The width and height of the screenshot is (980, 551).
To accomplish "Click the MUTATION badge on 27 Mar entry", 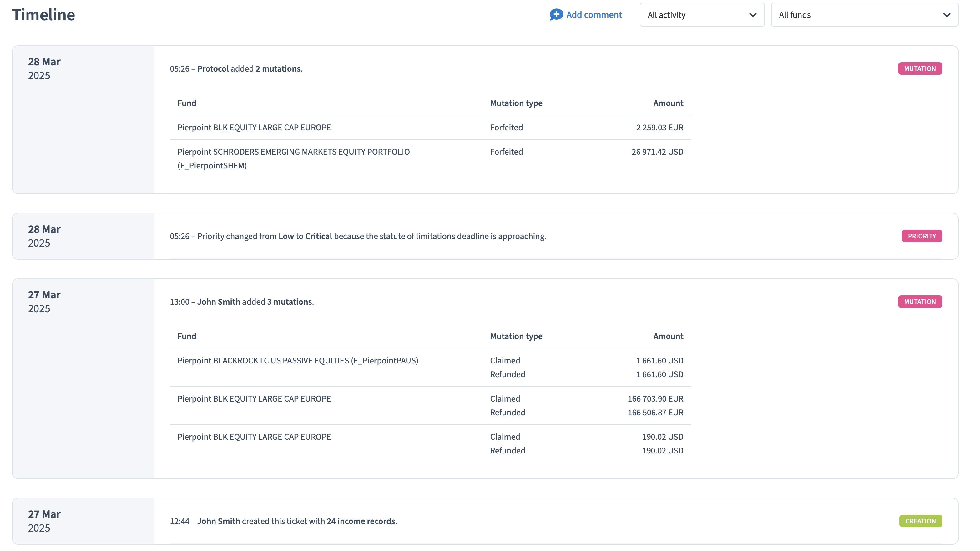I will coord(920,302).
